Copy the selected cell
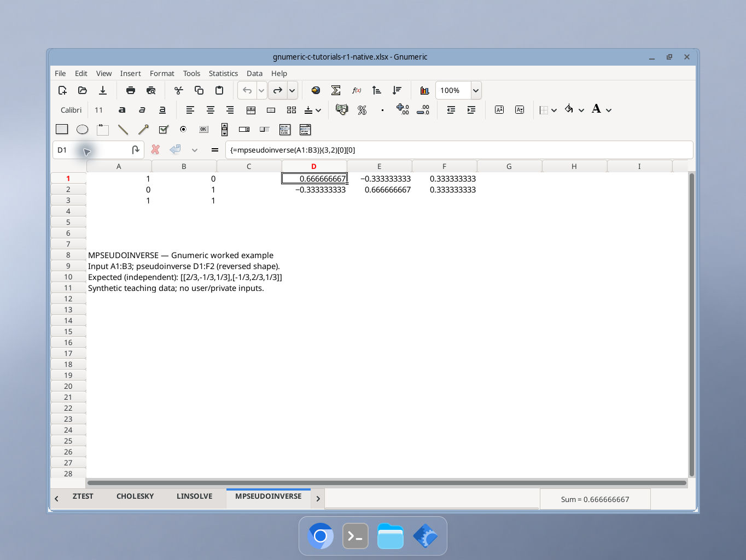This screenshot has height=560, width=746. pyautogui.click(x=199, y=90)
